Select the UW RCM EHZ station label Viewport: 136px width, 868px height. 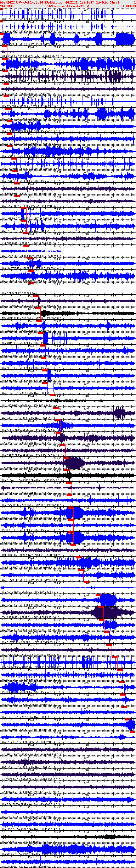[31, 742]
